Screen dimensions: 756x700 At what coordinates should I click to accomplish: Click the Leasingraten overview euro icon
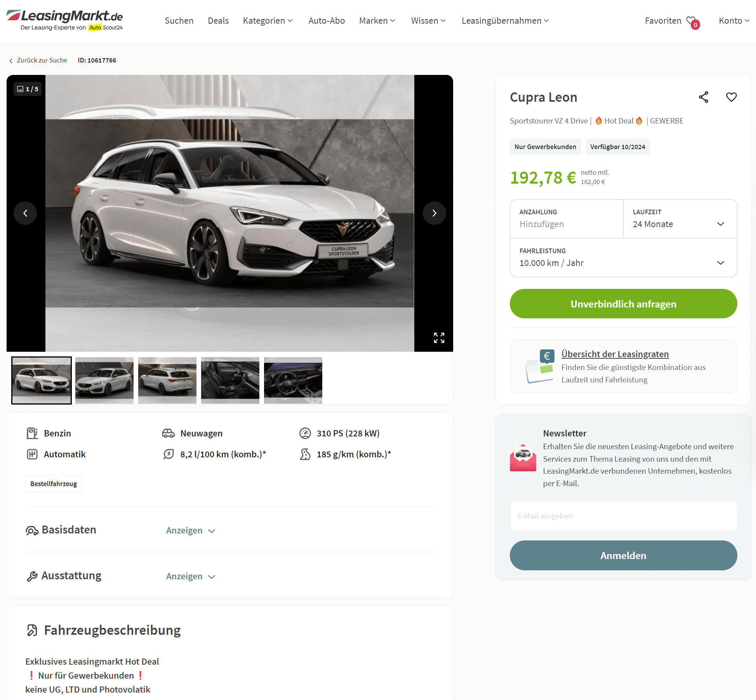540,366
